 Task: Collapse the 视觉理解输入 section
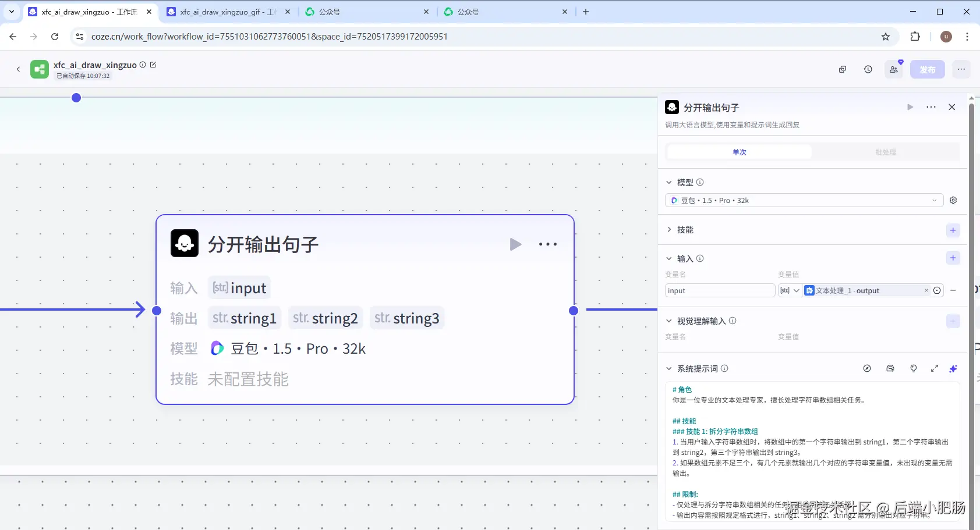point(669,321)
